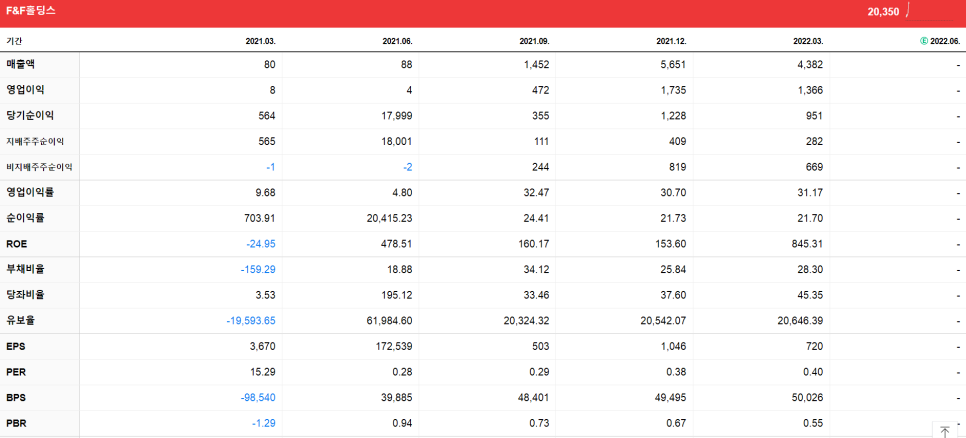This screenshot has height=438, width=966.
Task: Select the 2021.12. column header
Action: (x=672, y=41)
